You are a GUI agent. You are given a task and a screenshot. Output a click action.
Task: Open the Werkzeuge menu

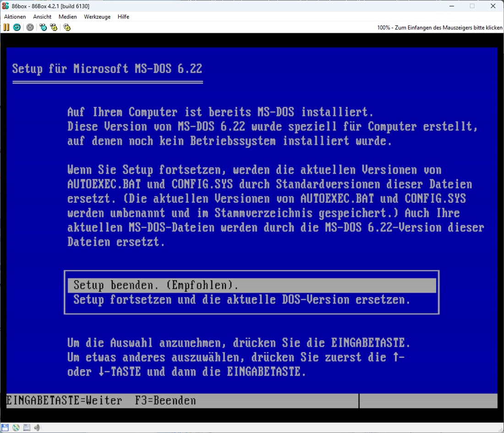[97, 17]
